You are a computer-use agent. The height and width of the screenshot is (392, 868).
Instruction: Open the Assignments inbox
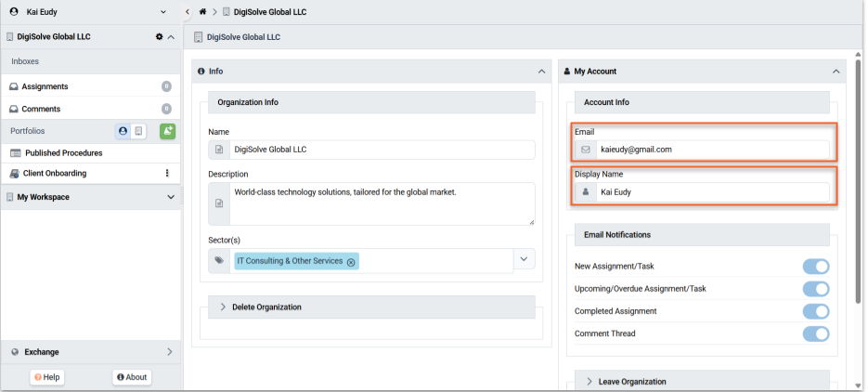pos(45,86)
